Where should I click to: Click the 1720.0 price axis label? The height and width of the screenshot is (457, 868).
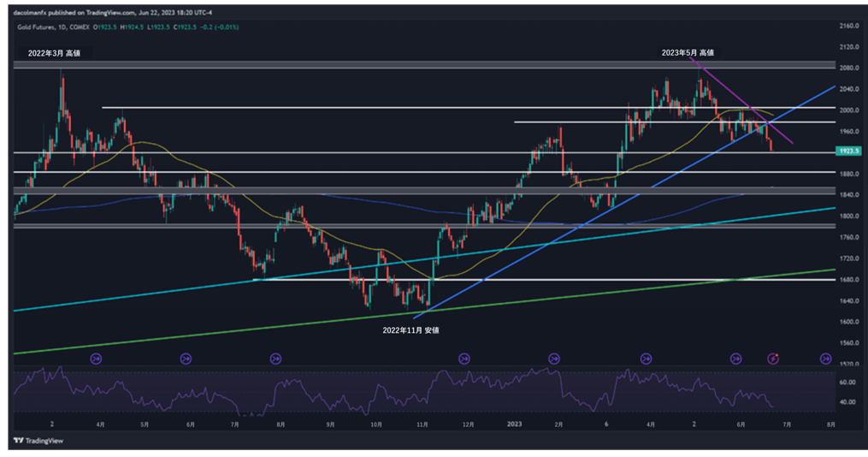coord(848,258)
